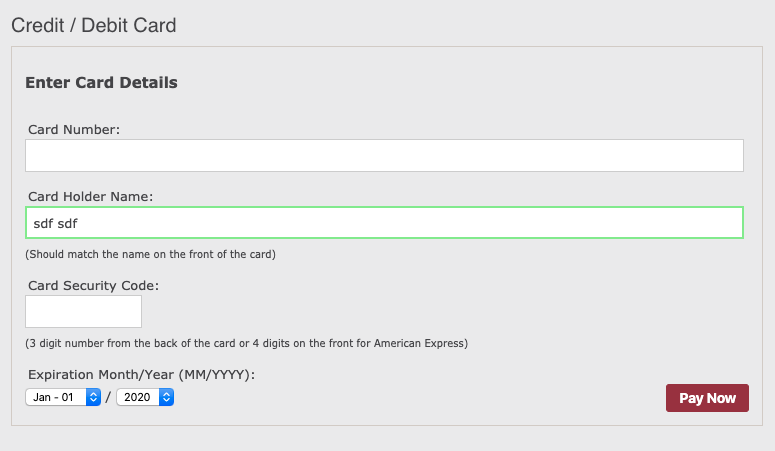
Task: Open the expiration month dropdown
Action: point(63,397)
